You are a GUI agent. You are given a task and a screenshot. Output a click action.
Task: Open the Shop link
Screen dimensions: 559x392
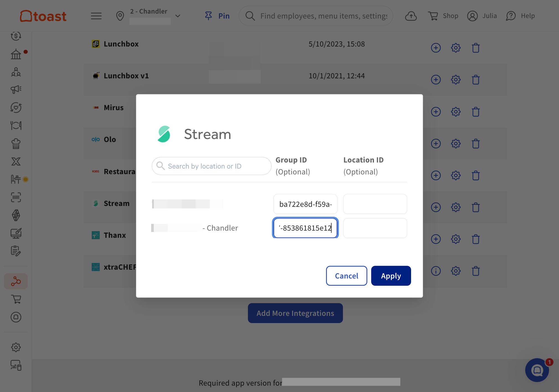(x=443, y=16)
